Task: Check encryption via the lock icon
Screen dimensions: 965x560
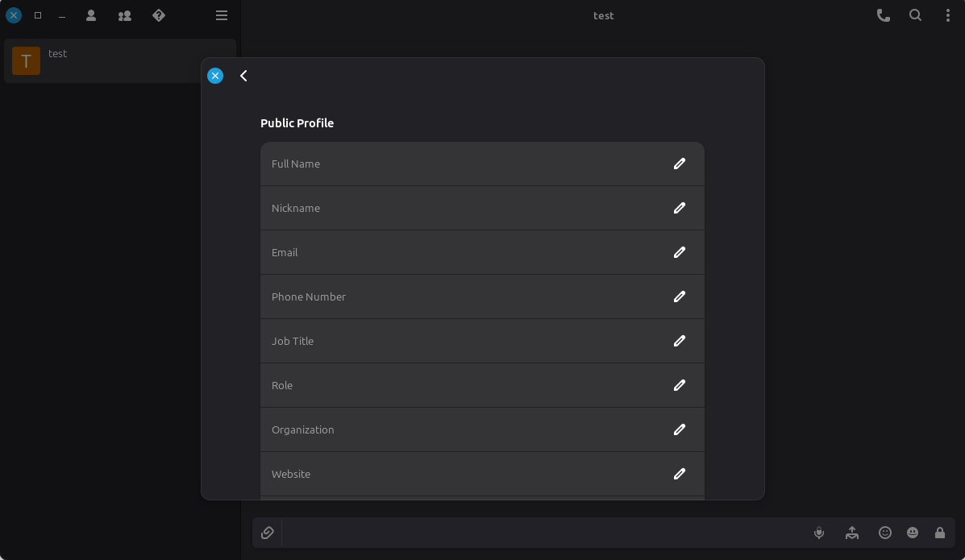Action: pyautogui.click(x=940, y=533)
